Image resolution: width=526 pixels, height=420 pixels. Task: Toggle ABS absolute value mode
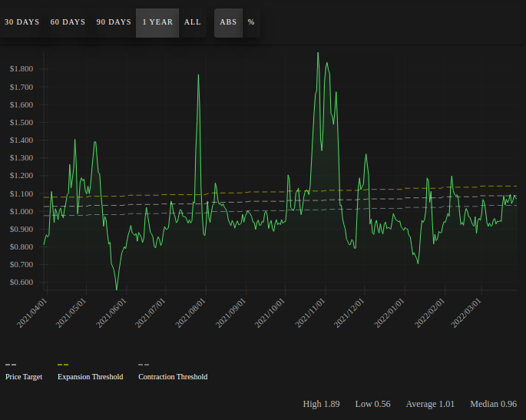[x=228, y=22]
